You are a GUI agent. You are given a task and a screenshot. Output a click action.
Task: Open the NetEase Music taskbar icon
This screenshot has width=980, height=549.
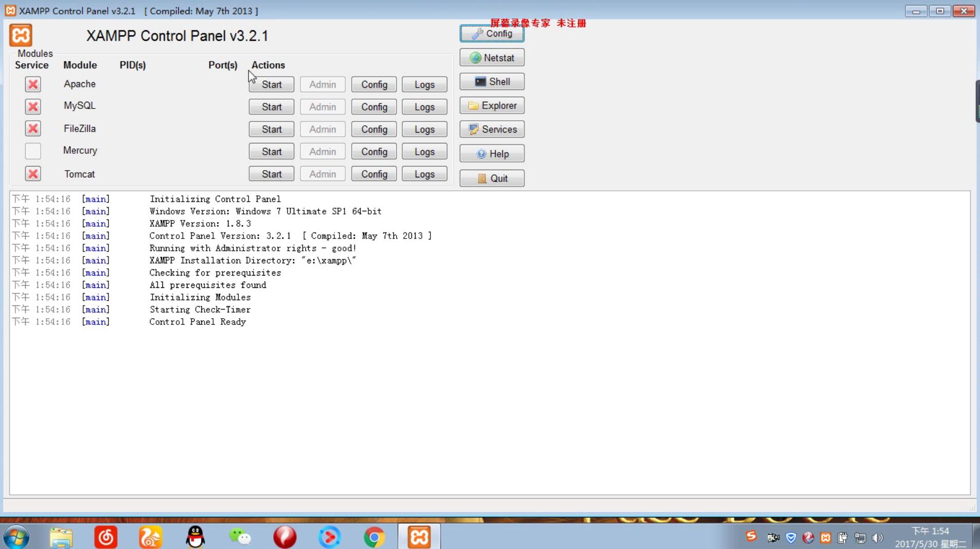pyautogui.click(x=106, y=537)
